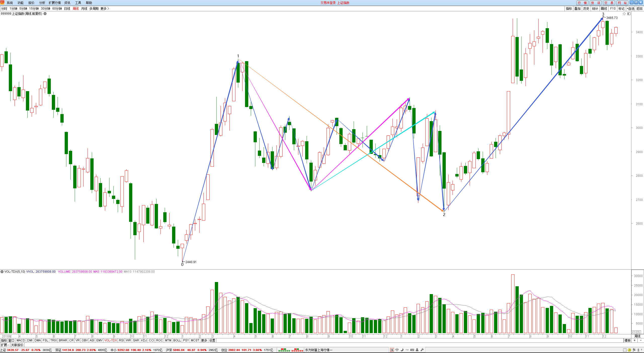Click the person icon in the IME bar
This screenshot has height=353, width=644.
417,350
